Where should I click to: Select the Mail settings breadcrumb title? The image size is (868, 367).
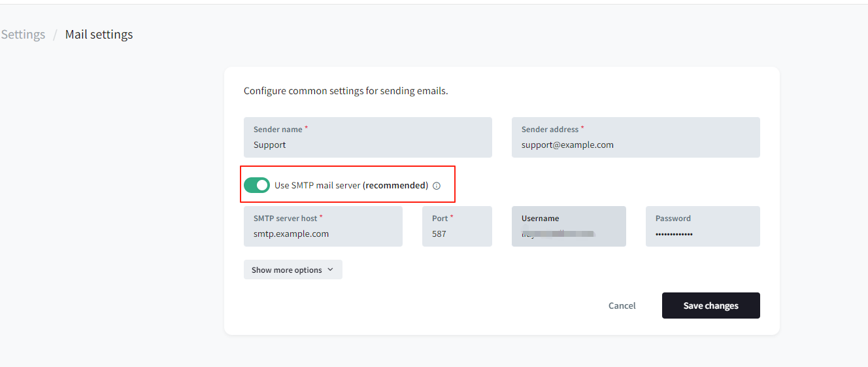tap(99, 35)
